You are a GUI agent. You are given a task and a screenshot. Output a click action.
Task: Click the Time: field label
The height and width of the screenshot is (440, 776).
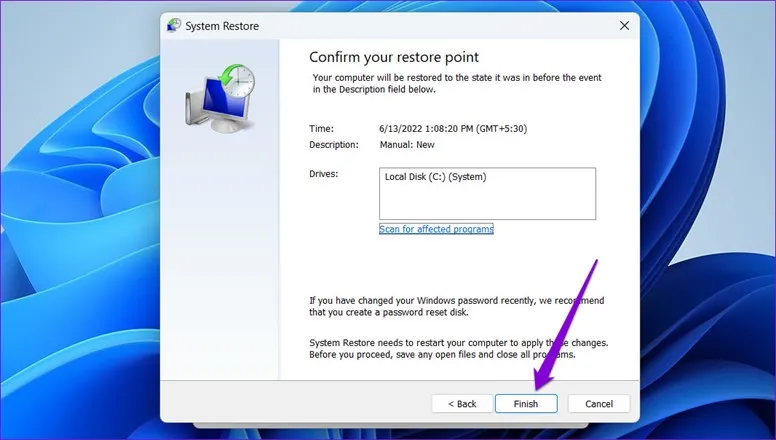pos(321,129)
